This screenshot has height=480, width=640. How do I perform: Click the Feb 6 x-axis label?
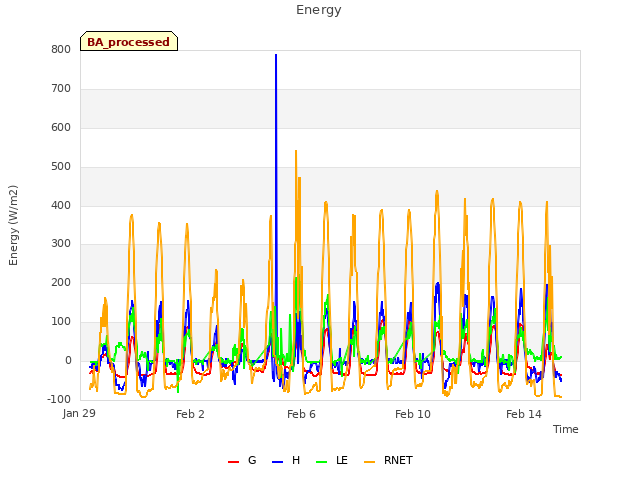(301, 414)
